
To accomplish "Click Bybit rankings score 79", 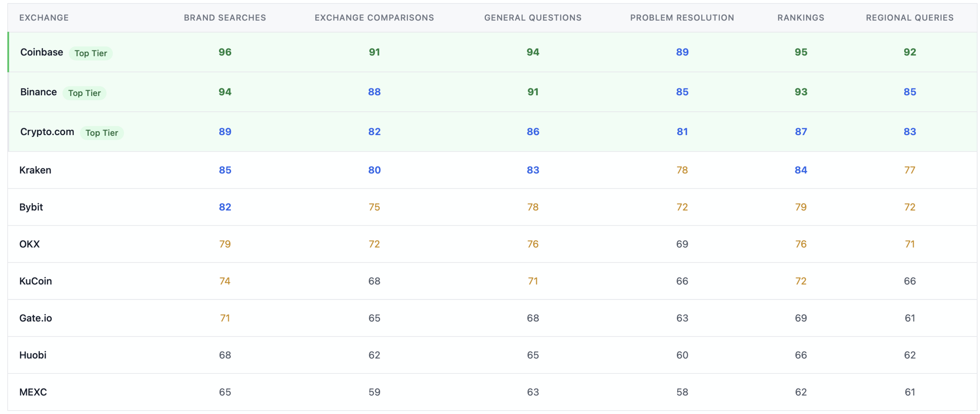I will click(800, 207).
